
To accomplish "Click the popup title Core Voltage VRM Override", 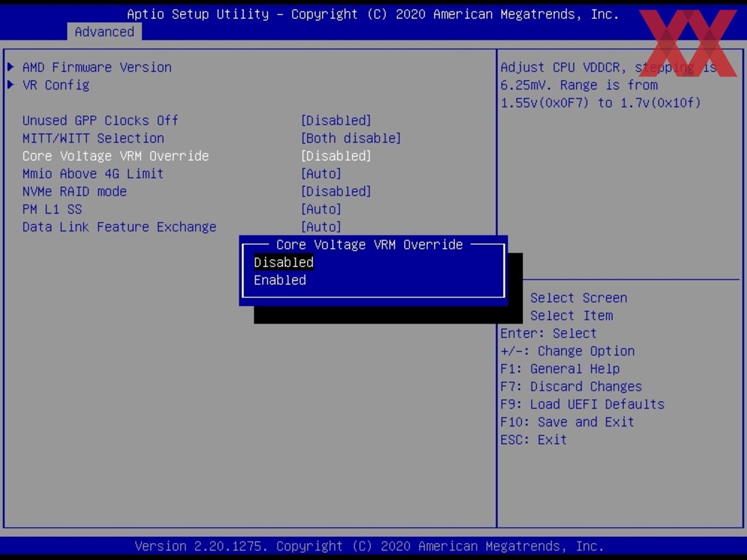I will point(369,244).
